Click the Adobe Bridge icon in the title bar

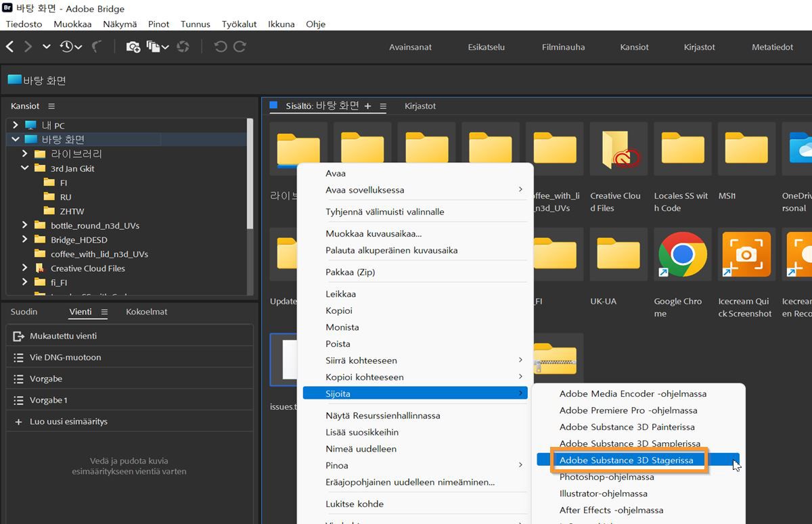(x=7, y=9)
